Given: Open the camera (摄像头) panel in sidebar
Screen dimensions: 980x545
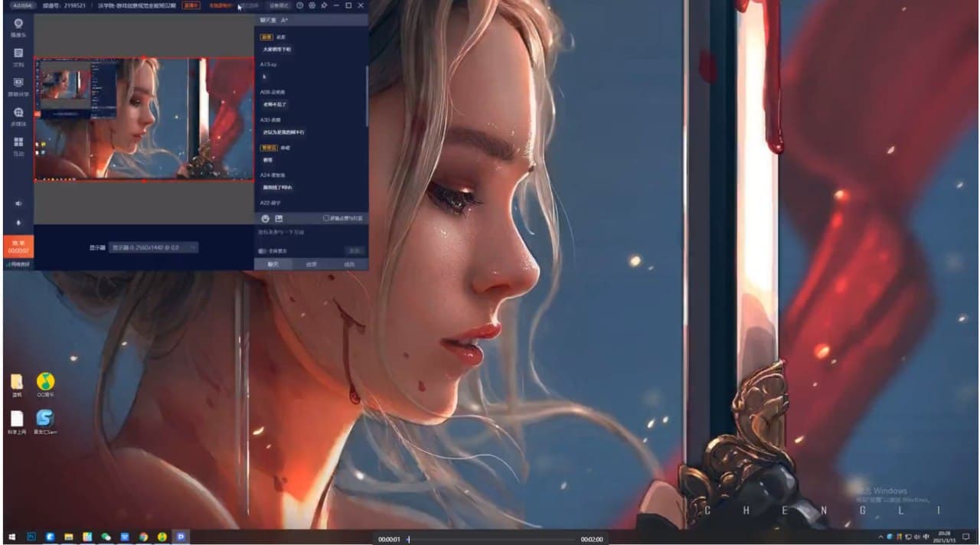Looking at the screenshot, I should point(18,28).
